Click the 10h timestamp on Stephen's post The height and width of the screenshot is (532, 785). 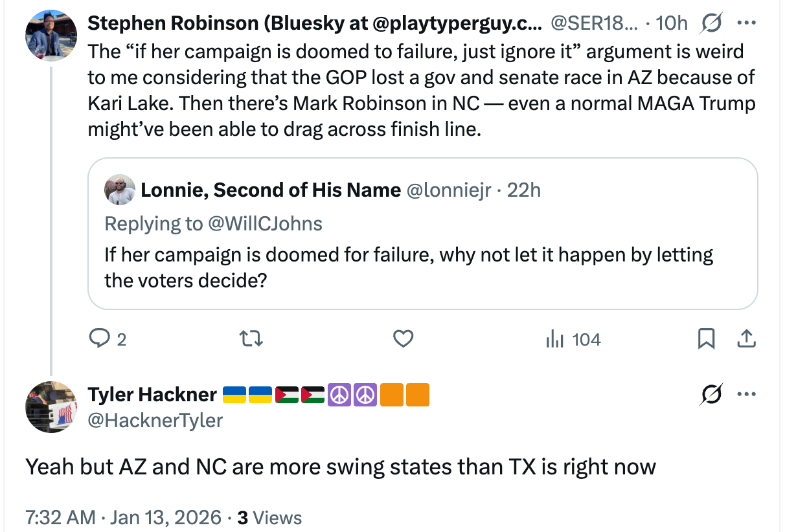pos(671,23)
